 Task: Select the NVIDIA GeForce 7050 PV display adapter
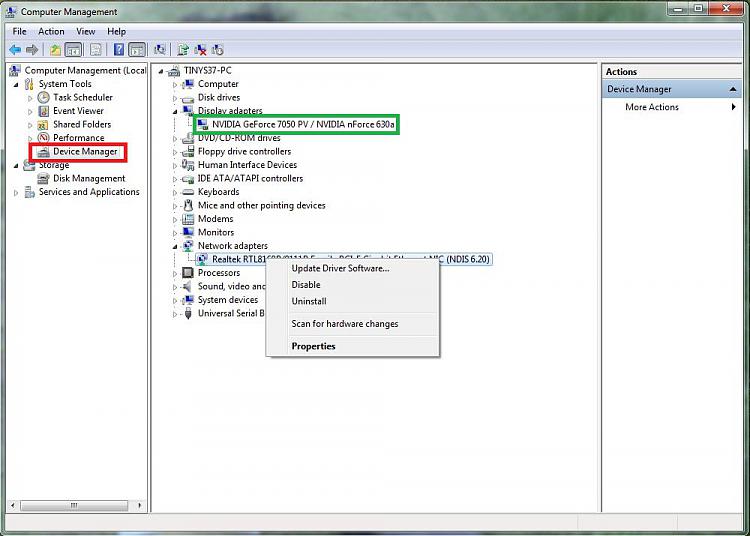point(303,124)
